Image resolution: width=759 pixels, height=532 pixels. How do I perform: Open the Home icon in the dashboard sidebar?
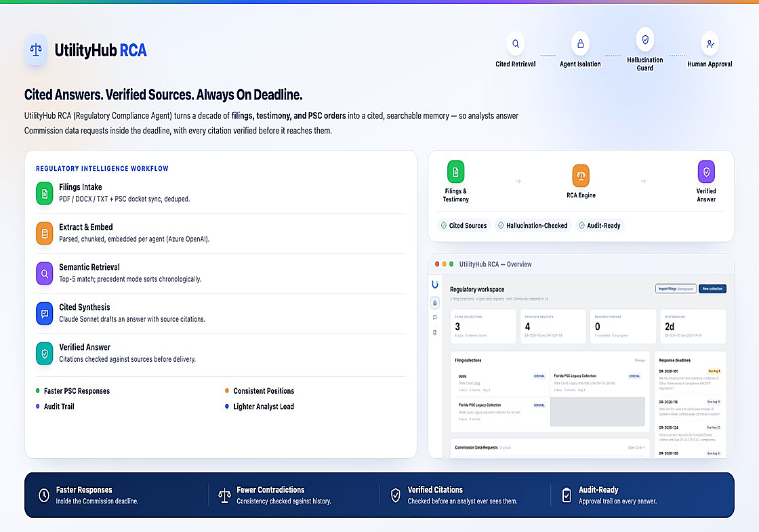(434, 302)
